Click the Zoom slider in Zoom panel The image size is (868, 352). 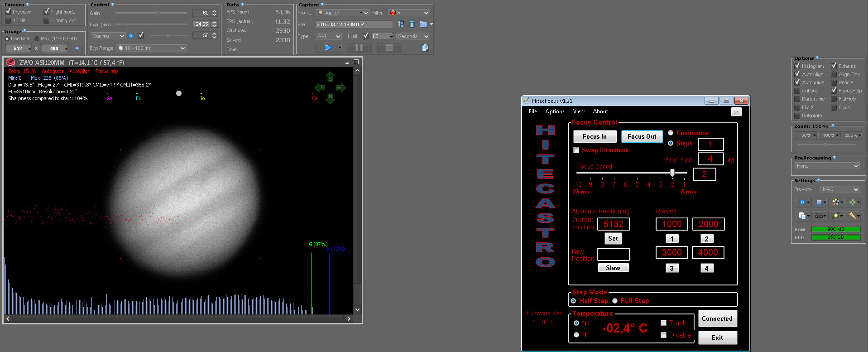tap(826, 145)
